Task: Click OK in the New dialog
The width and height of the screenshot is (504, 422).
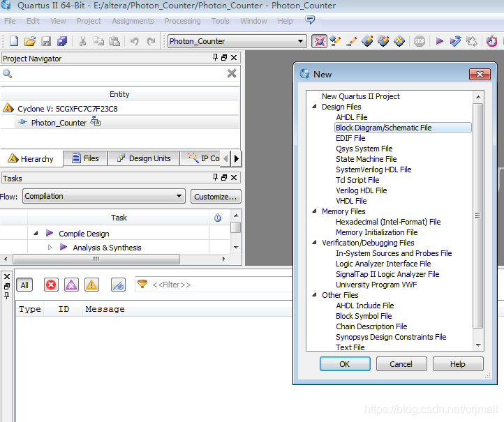Action: pos(345,364)
